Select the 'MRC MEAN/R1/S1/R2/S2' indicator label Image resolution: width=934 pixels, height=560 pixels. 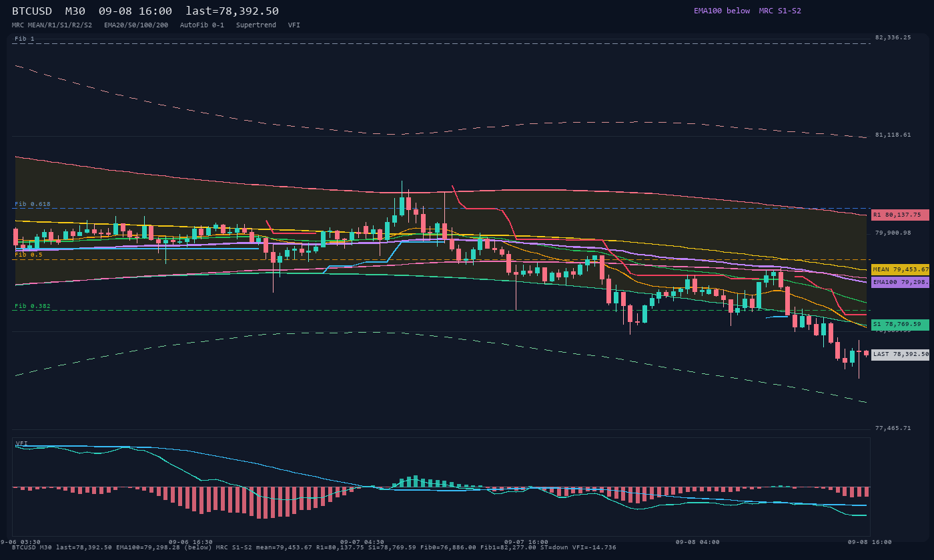point(52,25)
